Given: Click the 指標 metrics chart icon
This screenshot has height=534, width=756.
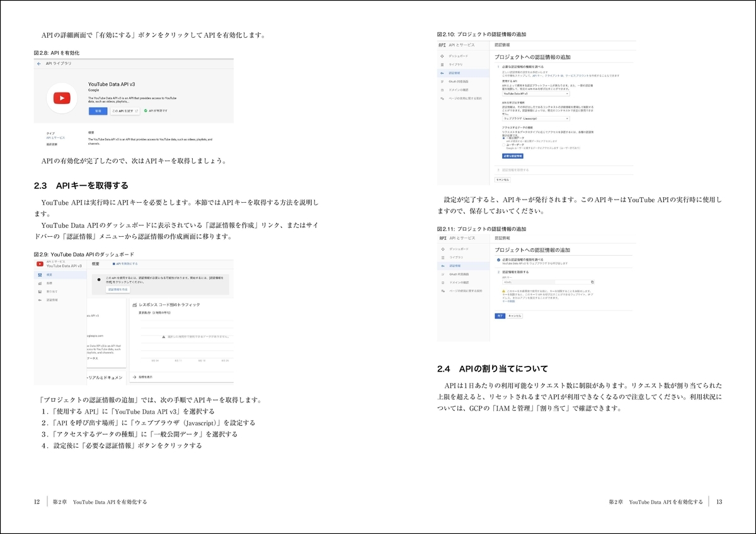Looking at the screenshot, I should coord(39,283).
